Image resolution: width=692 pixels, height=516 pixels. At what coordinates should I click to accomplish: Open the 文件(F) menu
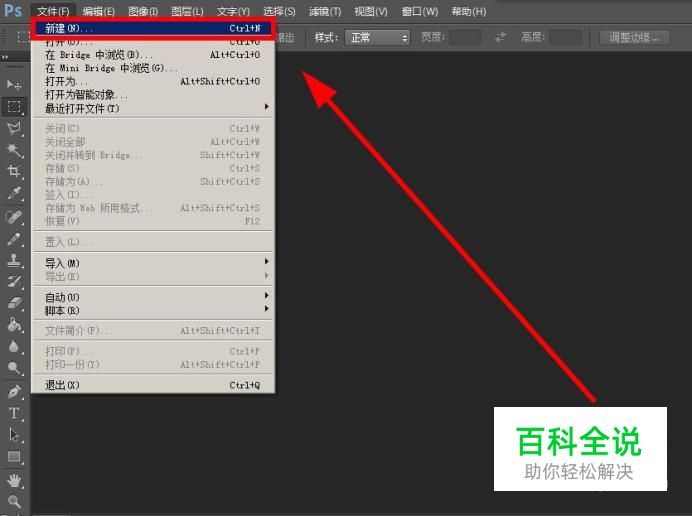tap(53, 11)
